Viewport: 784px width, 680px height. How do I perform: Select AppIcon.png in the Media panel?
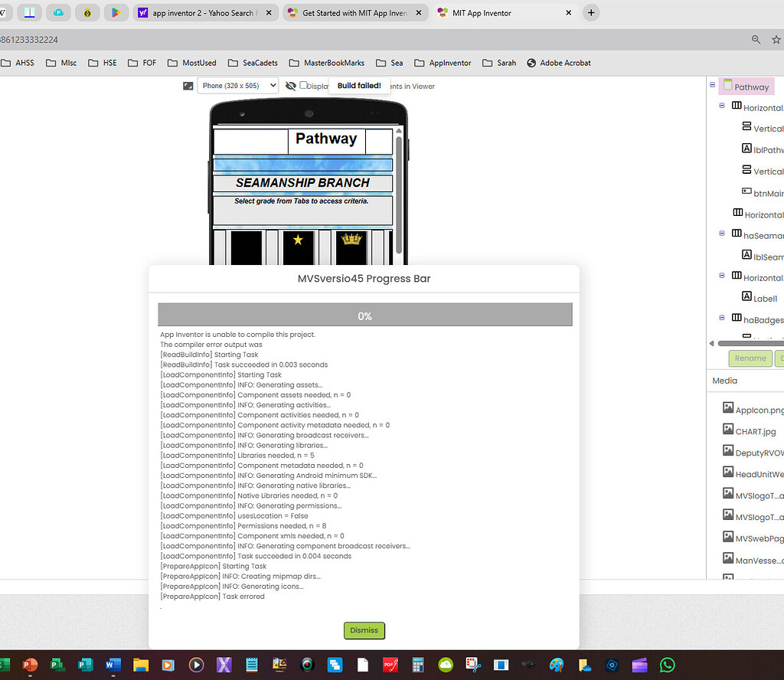pyautogui.click(x=754, y=410)
